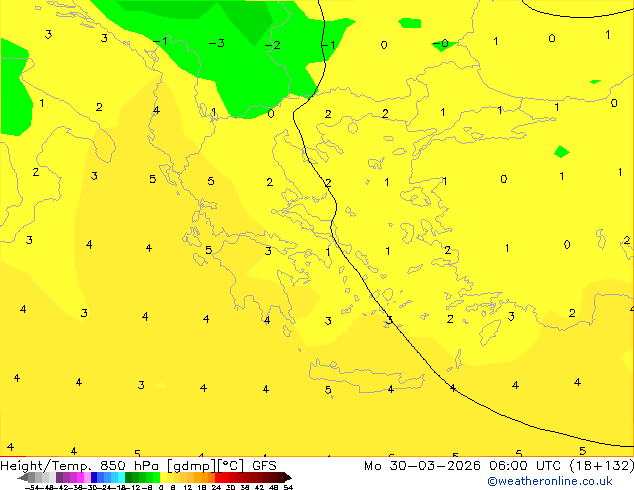Screen dimensions: 634x490
Task: Pick the cyan swatch above -18 in legend
Action: click(x=121, y=477)
